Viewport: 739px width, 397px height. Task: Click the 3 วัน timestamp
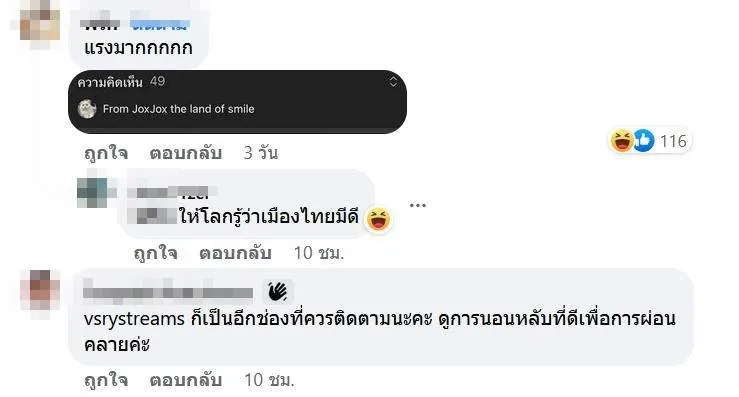[x=261, y=153]
